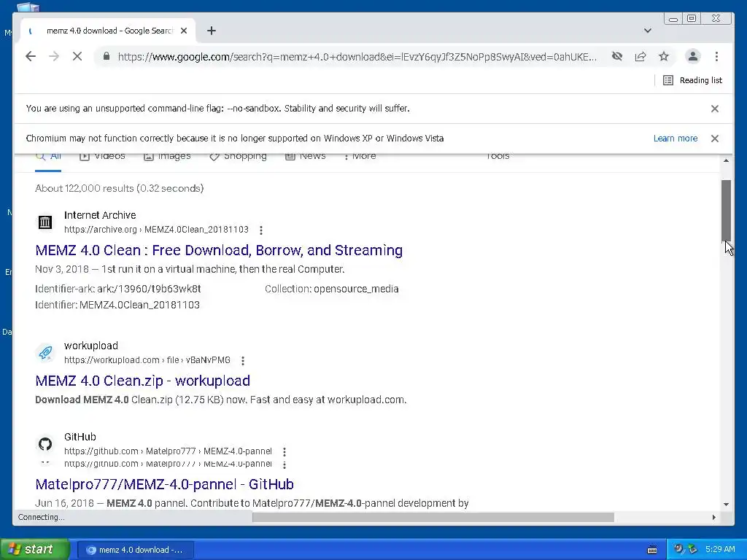The width and height of the screenshot is (747, 560).
Task: Go back with the browser back arrow
Action: (31, 57)
